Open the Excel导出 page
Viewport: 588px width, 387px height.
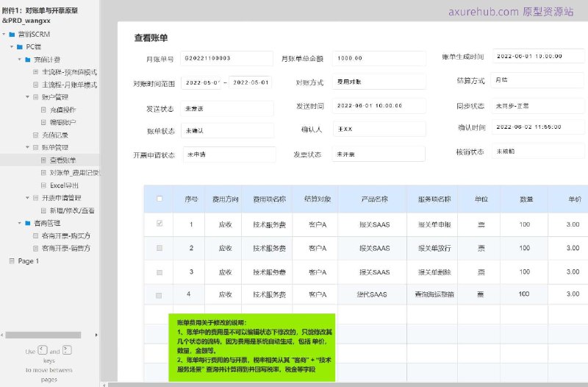(x=64, y=185)
